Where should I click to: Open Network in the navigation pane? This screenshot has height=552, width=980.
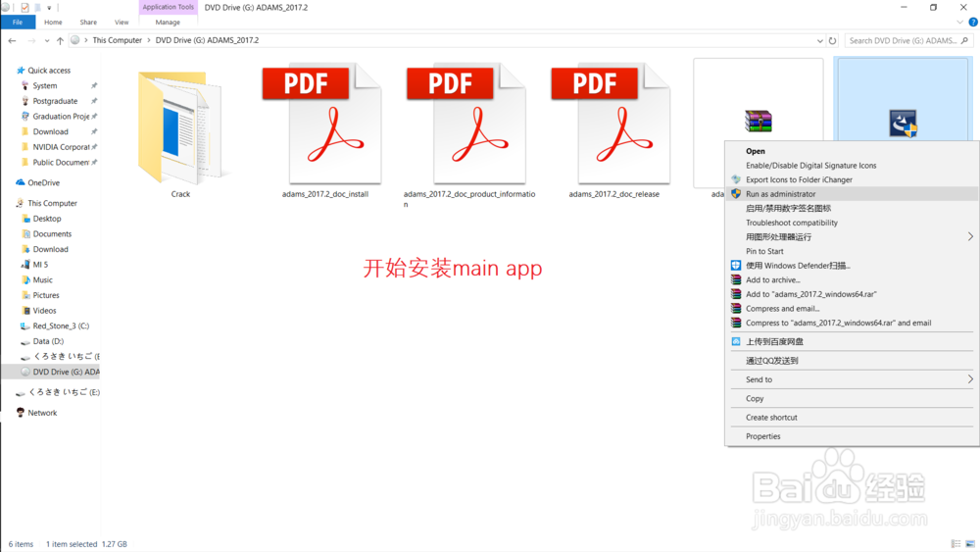(42, 413)
